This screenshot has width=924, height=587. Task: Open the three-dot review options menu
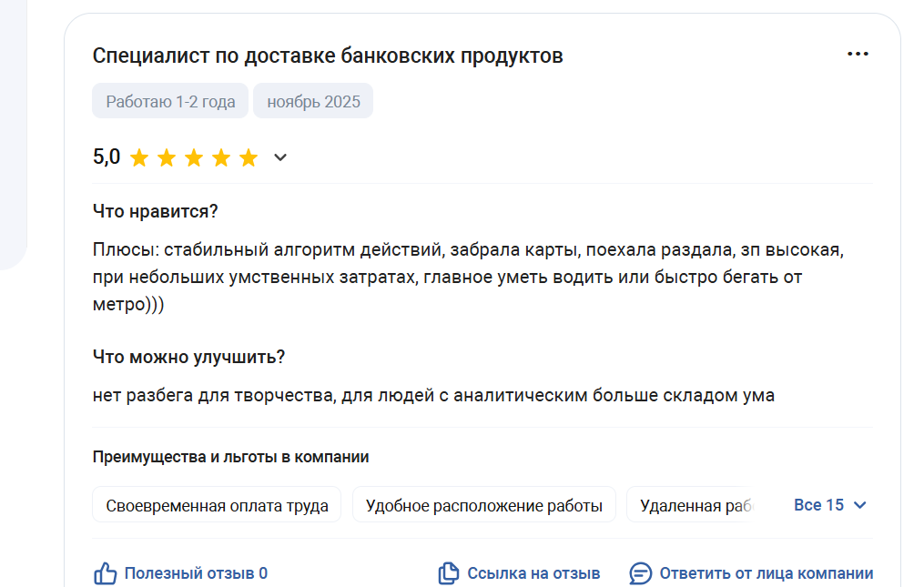point(858,55)
